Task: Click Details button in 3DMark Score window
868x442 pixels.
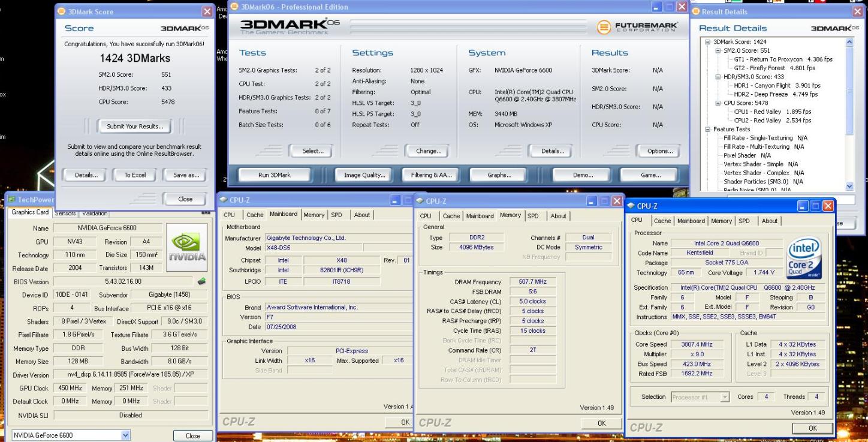Action: coord(86,175)
